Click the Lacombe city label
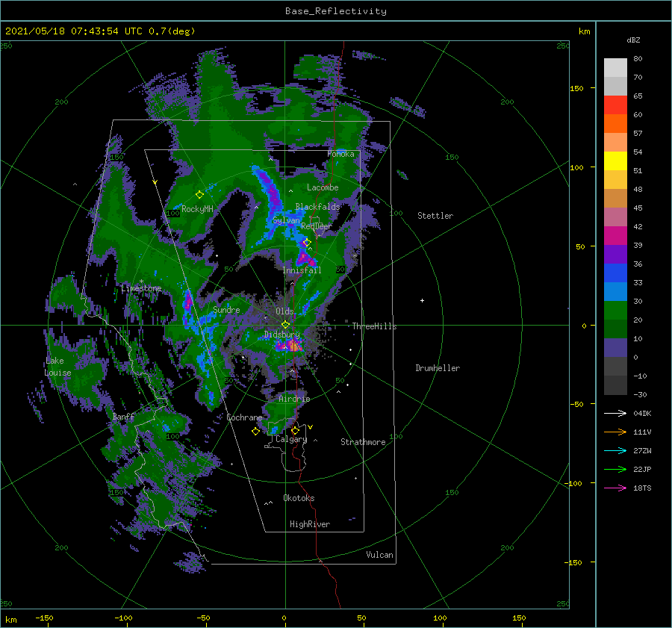 click(323, 187)
